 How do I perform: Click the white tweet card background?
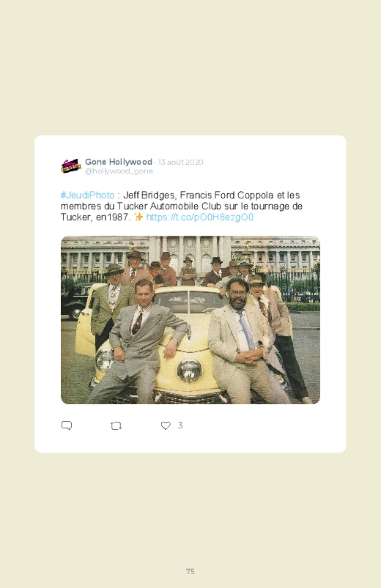(x=190, y=294)
